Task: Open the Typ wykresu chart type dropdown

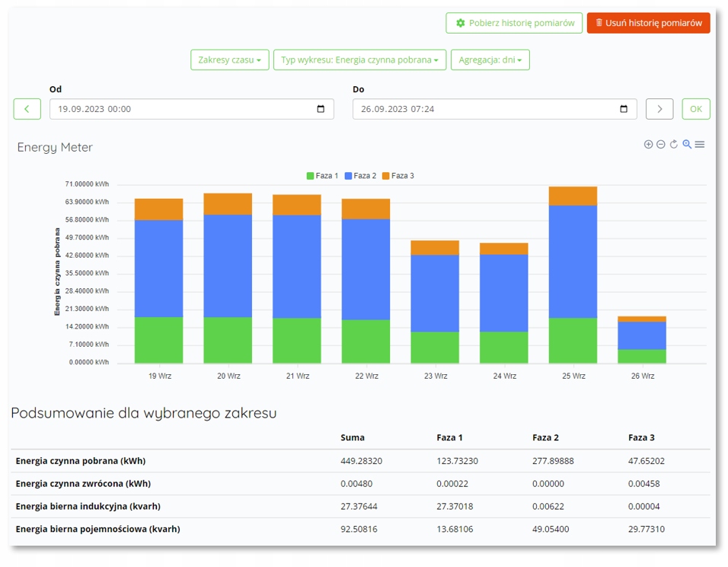Action: pyautogui.click(x=359, y=60)
